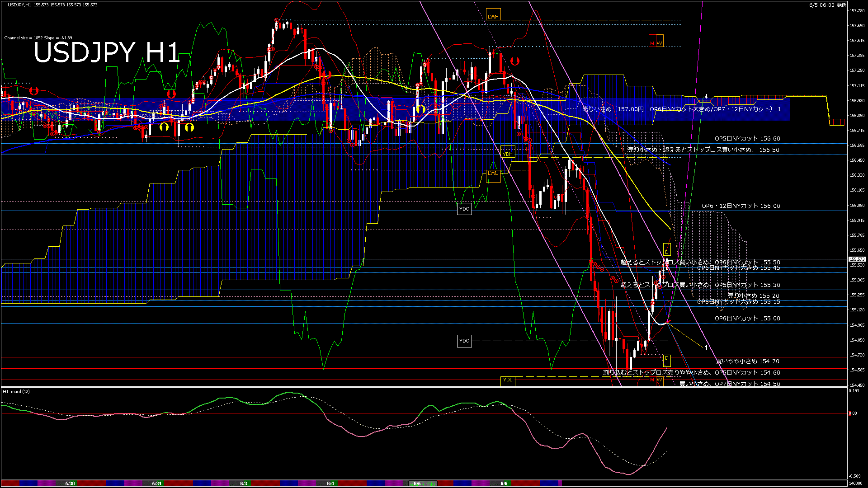Screen dimensions: 868x488
Task: Click 154.450 on the price axis
Action: [857, 385]
